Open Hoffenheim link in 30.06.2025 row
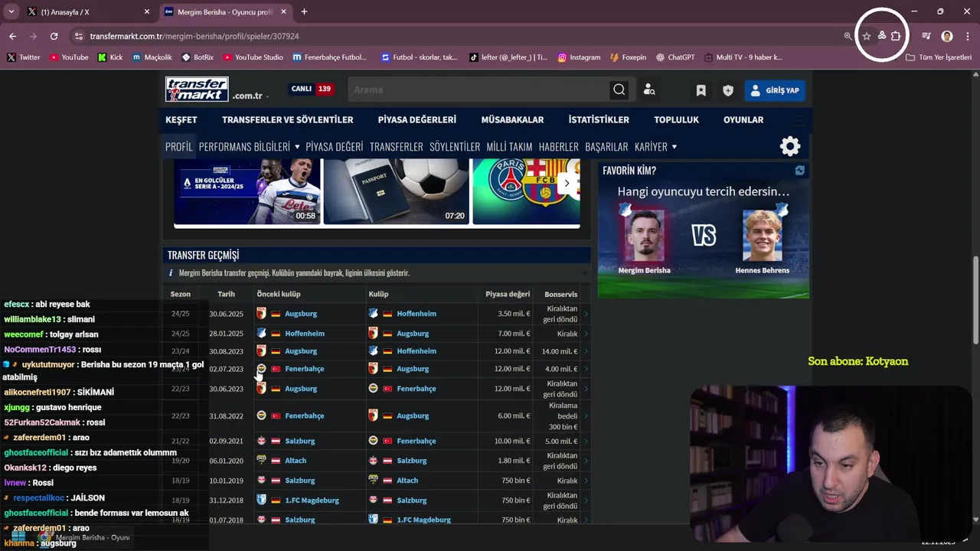 pyautogui.click(x=416, y=314)
